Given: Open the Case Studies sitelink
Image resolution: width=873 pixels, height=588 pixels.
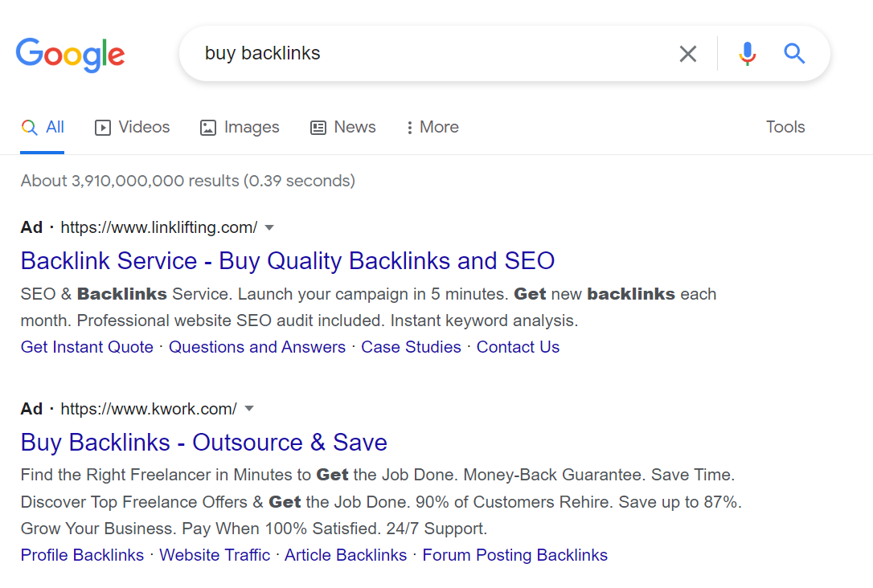Looking at the screenshot, I should (411, 346).
